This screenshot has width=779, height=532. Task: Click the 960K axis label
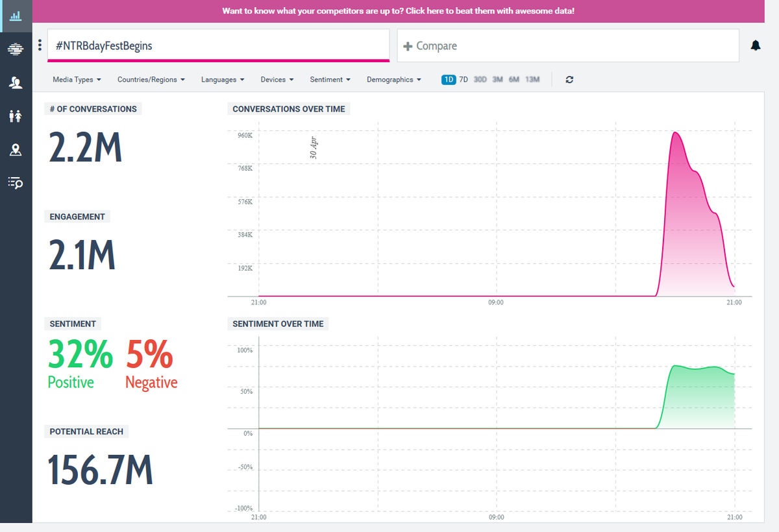(x=245, y=135)
